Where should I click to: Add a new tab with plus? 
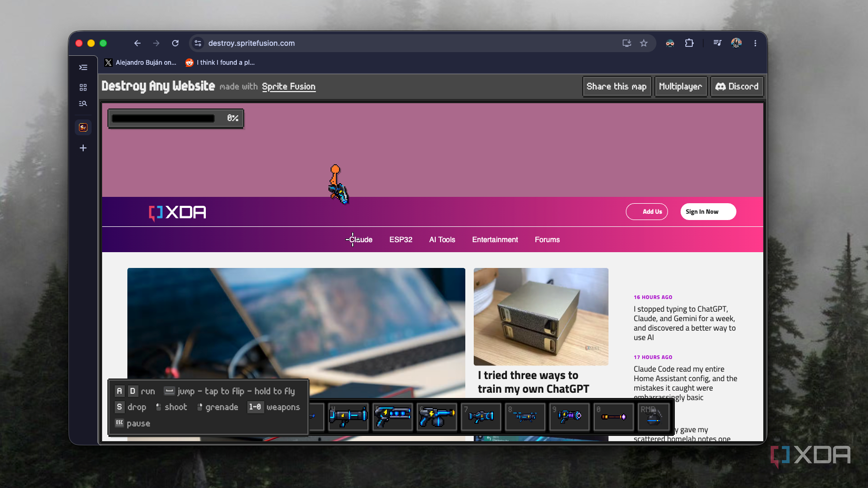pyautogui.click(x=83, y=148)
